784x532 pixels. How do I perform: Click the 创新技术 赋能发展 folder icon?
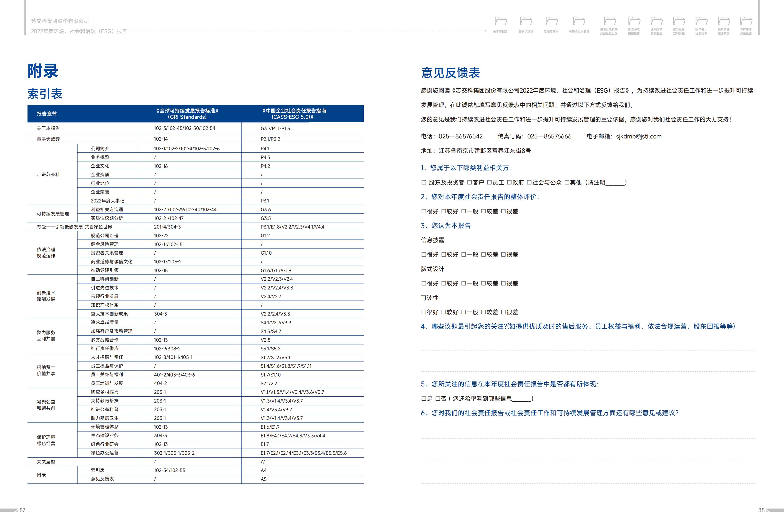click(x=656, y=22)
